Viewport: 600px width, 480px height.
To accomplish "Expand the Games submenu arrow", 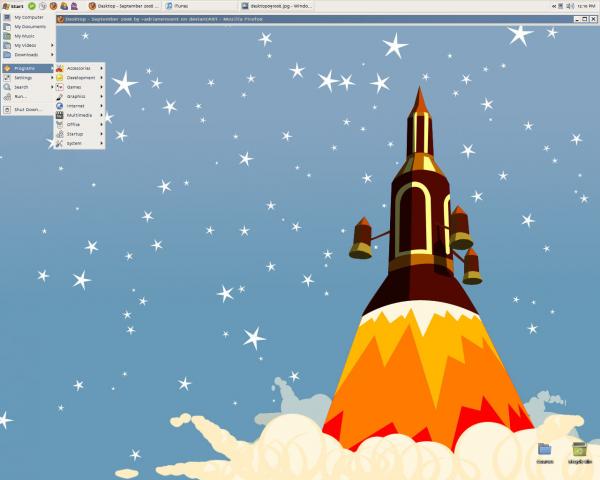I will (x=101, y=87).
